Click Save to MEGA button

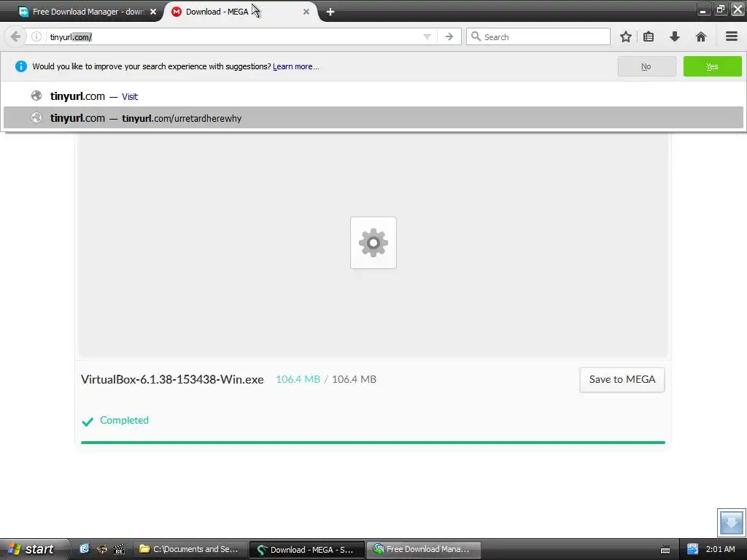[622, 379]
